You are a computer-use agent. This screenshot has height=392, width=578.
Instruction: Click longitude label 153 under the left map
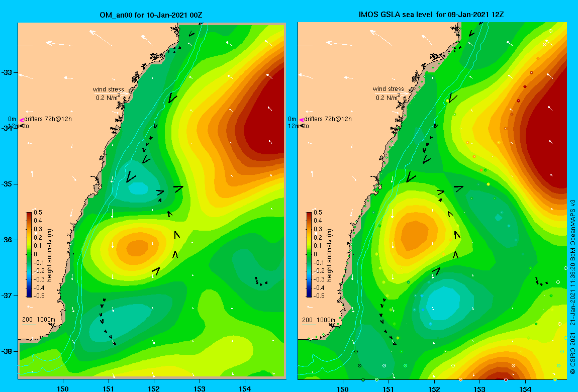click(200, 388)
